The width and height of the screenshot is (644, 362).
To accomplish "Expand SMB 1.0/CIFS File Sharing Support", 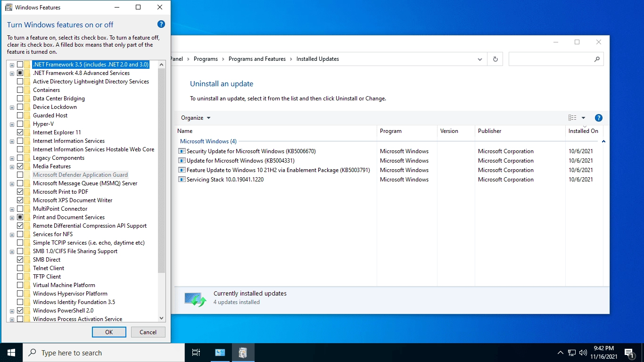I will 12,251.
